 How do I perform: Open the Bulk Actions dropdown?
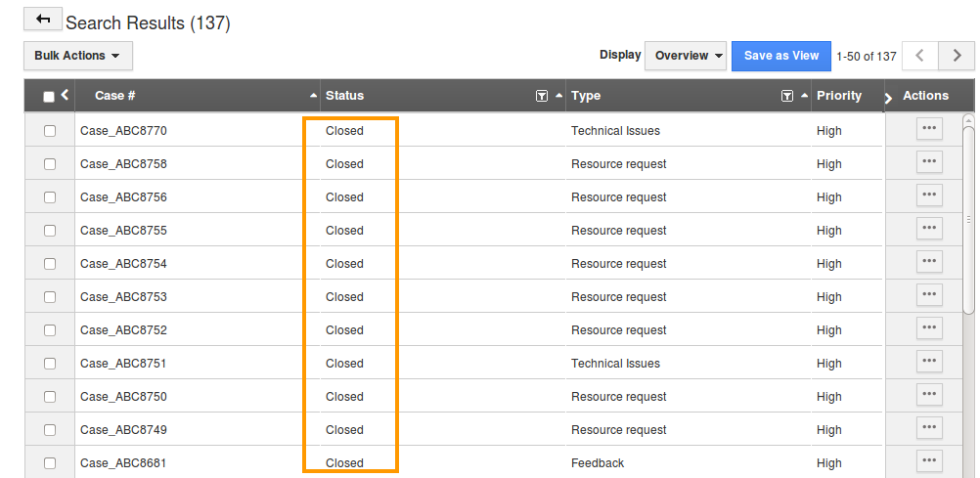(78, 56)
